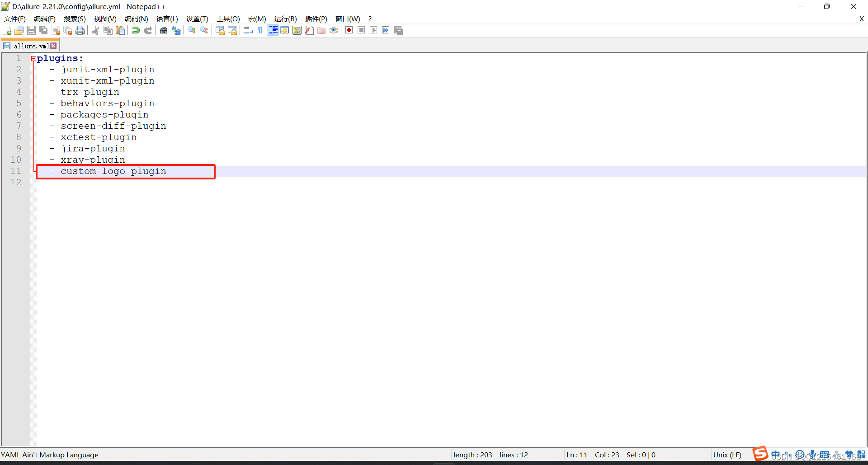
Task: Open the 宏(M) menu
Action: point(257,19)
